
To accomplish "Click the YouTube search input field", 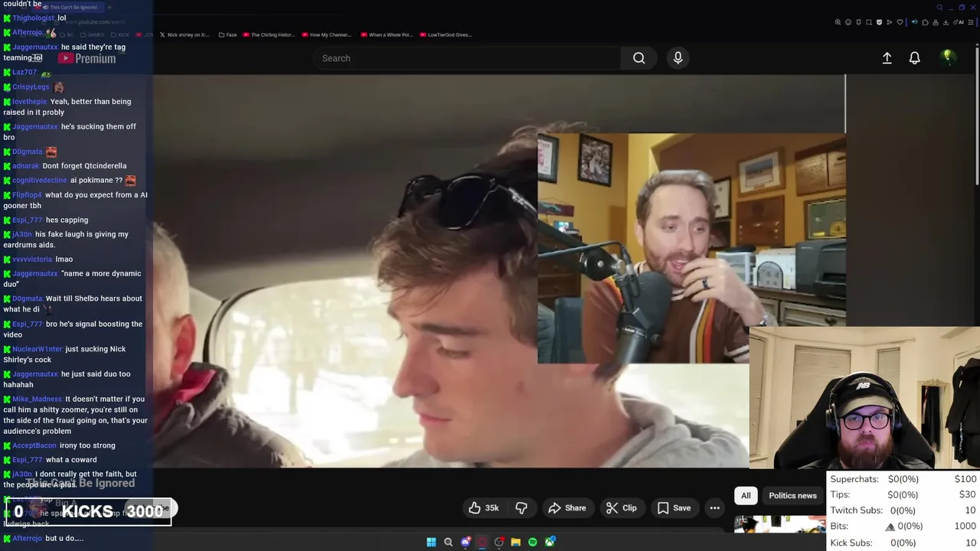I will point(467,58).
